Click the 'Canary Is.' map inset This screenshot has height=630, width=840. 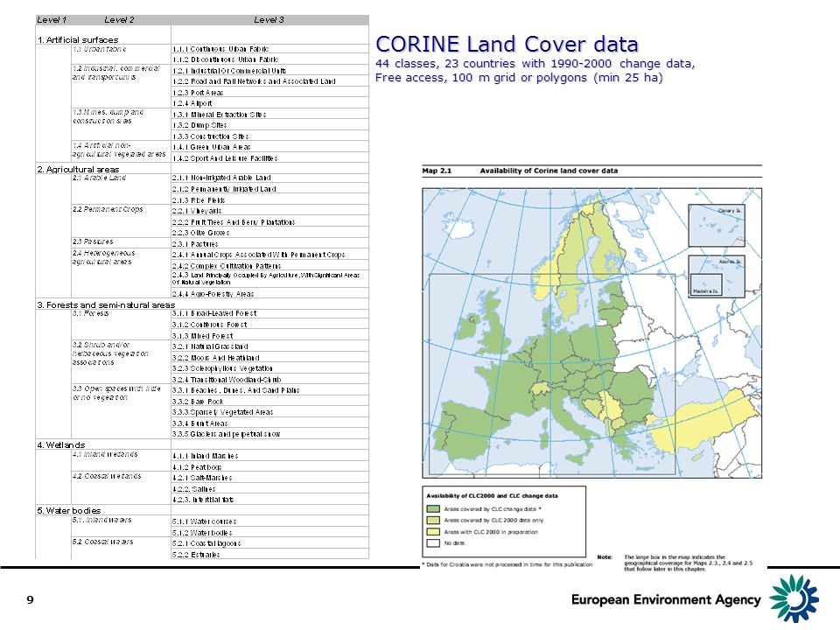(717, 225)
